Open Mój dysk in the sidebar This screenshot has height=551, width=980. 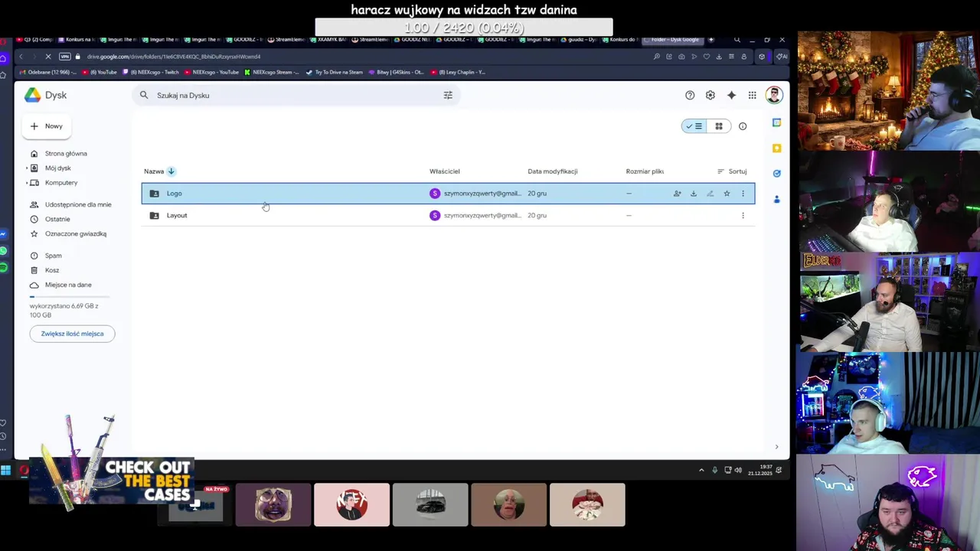pos(57,168)
